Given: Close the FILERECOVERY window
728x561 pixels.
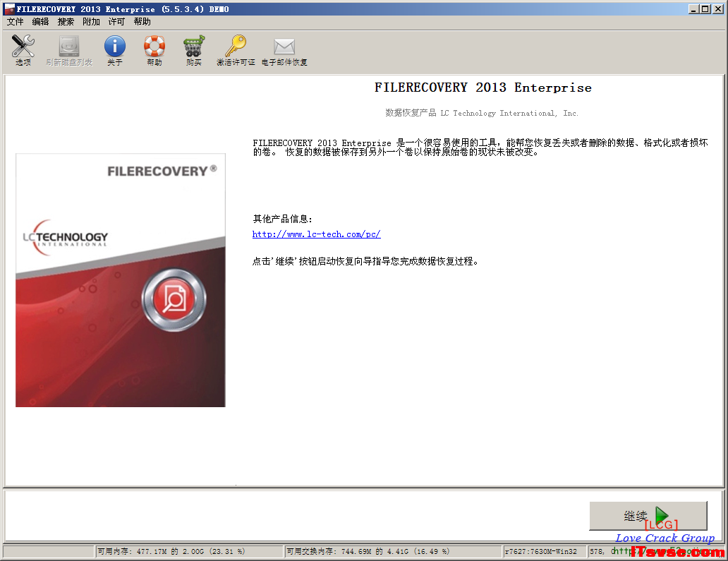Looking at the screenshot, I should pos(718,9).
